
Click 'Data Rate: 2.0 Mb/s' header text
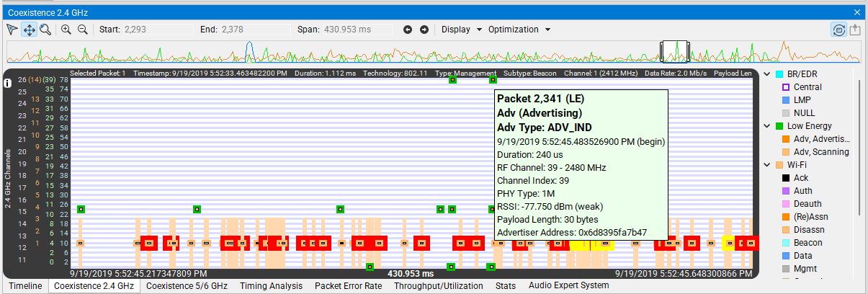pos(675,73)
